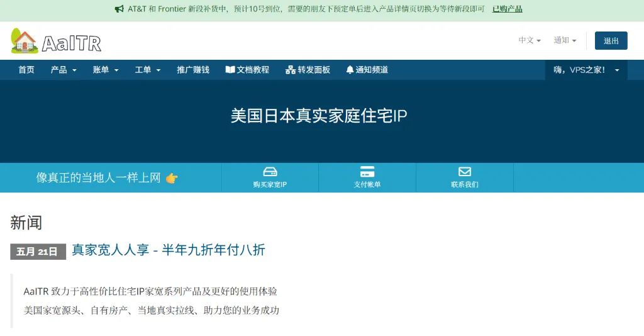Click the 退出 logout button

point(611,41)
